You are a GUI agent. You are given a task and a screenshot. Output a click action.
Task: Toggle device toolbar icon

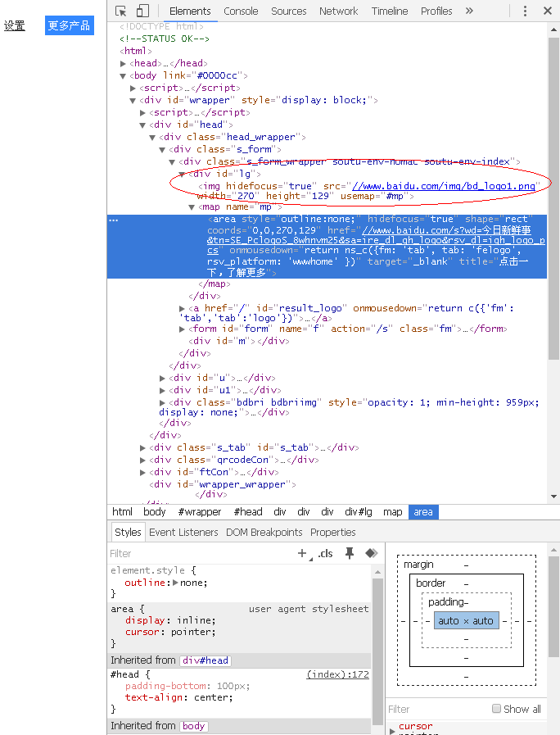142,11
